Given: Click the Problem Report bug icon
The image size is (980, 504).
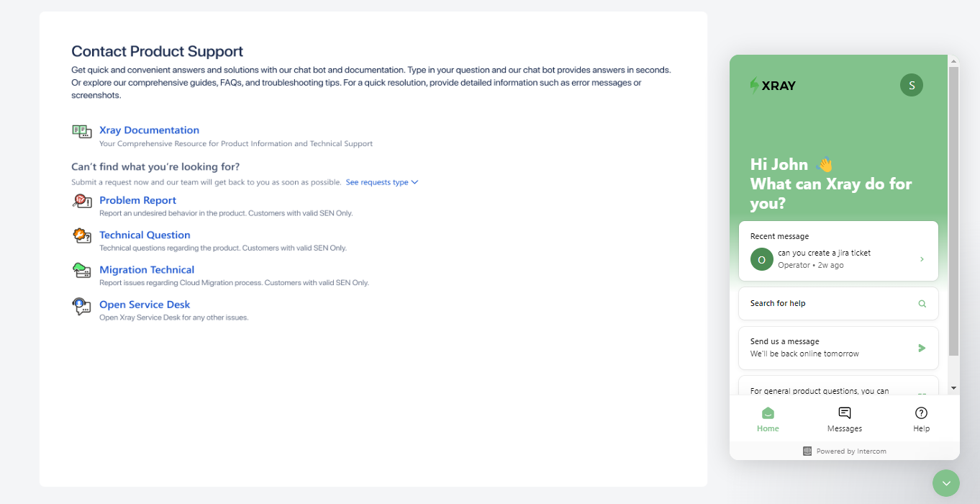Looking at the screenshot, I should point(81,201).
